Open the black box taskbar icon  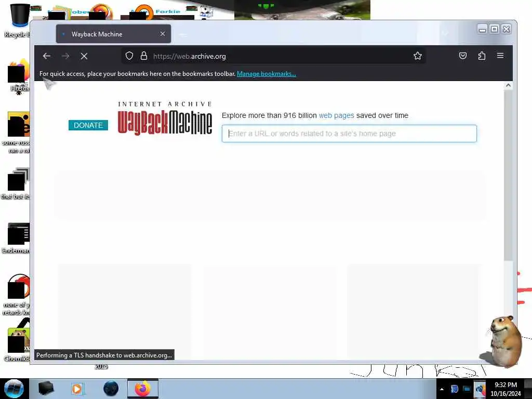tap(46, 389)
